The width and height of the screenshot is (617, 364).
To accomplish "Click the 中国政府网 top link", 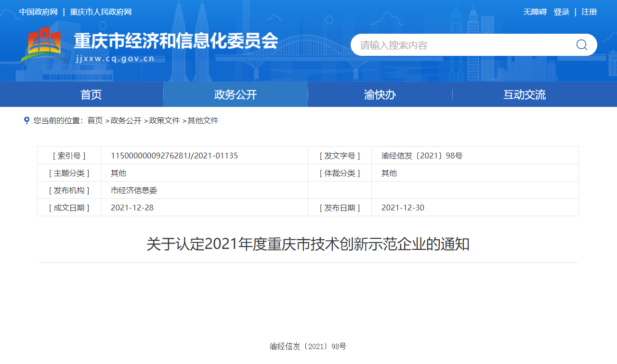I will pyautogui.click(x=39, y=12).
